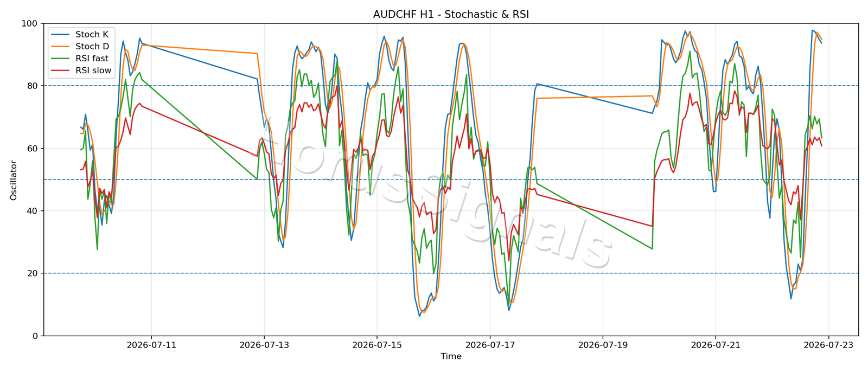Select the Stoch D legend entry
The width and height of the screenshot is (868, 372).
[80, 47]
